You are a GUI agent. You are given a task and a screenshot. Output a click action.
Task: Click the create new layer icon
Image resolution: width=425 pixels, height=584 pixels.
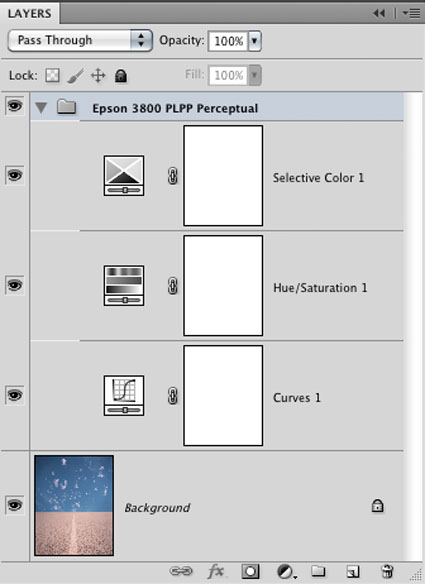(x=353, y=571)
